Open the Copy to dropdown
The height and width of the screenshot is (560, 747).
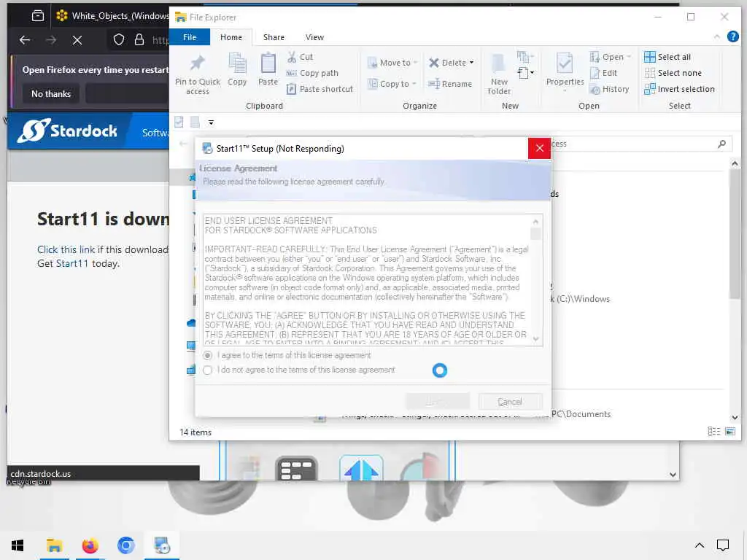(392, 84)
